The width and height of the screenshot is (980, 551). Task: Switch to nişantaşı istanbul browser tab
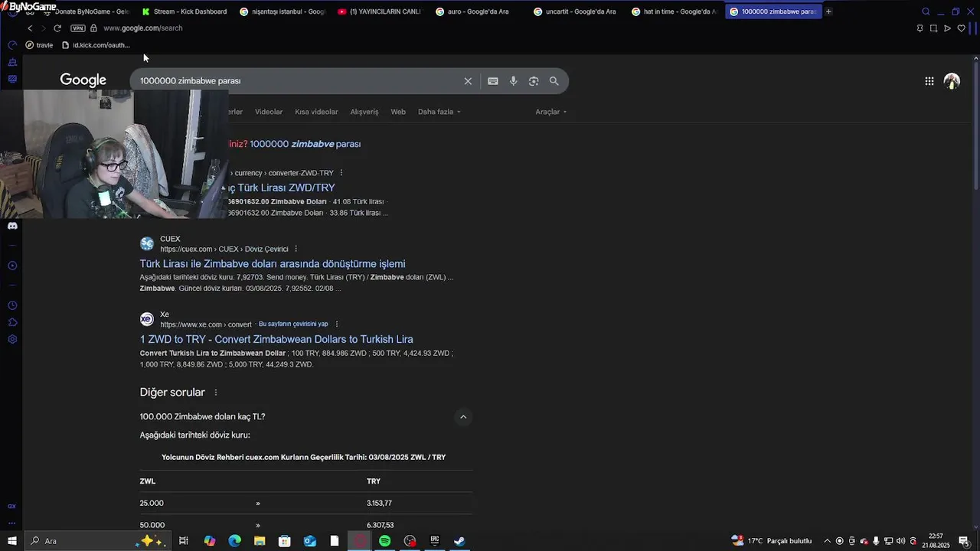[283, 11]
